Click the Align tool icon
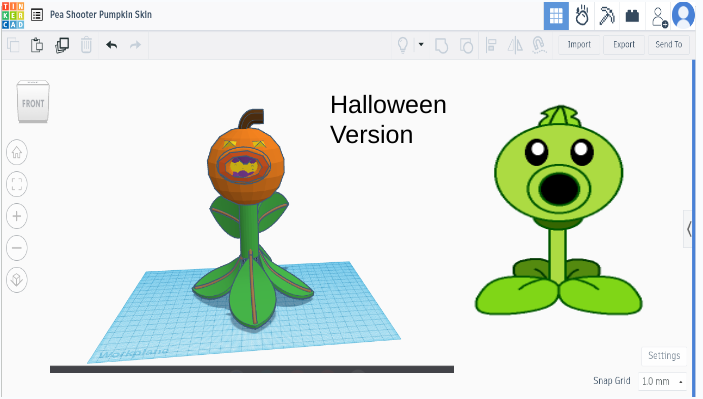This screenshot has width=703, height=399. [491, 45]
